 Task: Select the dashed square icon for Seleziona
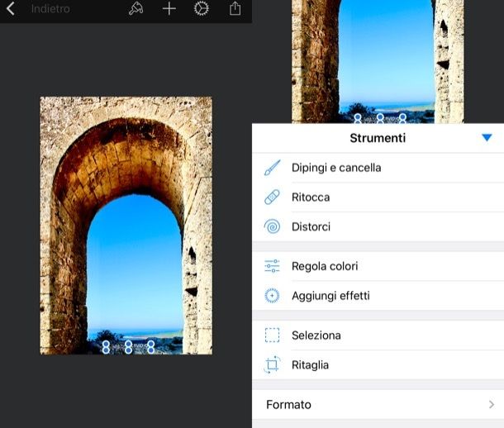tap(273, 335)
